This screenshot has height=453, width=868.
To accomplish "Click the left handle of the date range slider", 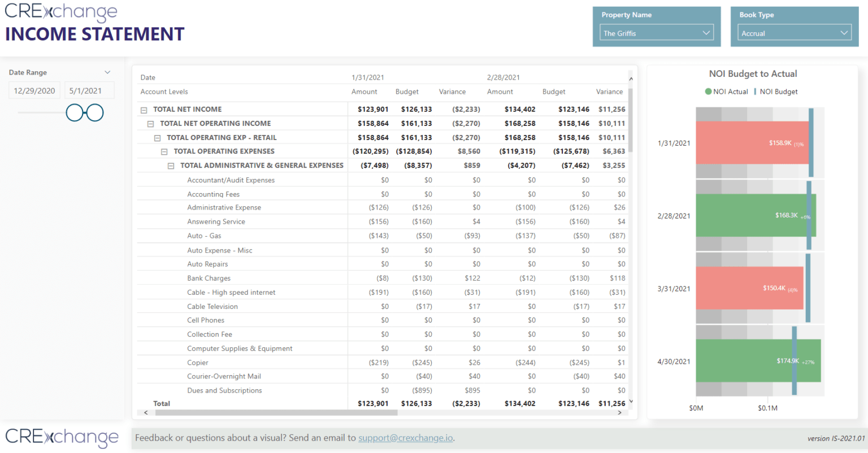I will pyautogui.click(x=75, y=112).
